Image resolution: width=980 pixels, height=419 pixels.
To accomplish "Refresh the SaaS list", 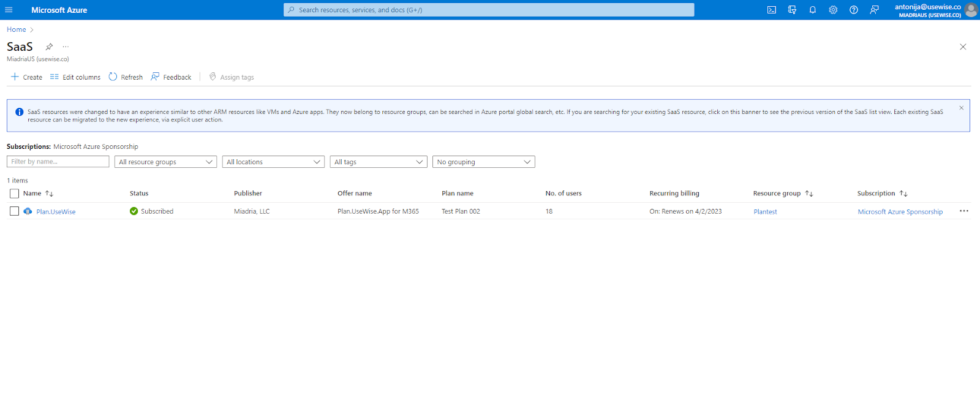I will point(126,77).
